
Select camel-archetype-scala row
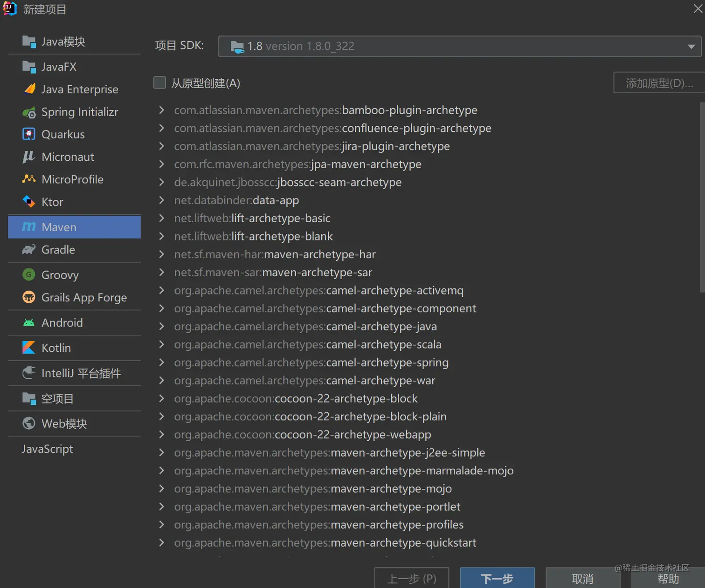[427, 344]
